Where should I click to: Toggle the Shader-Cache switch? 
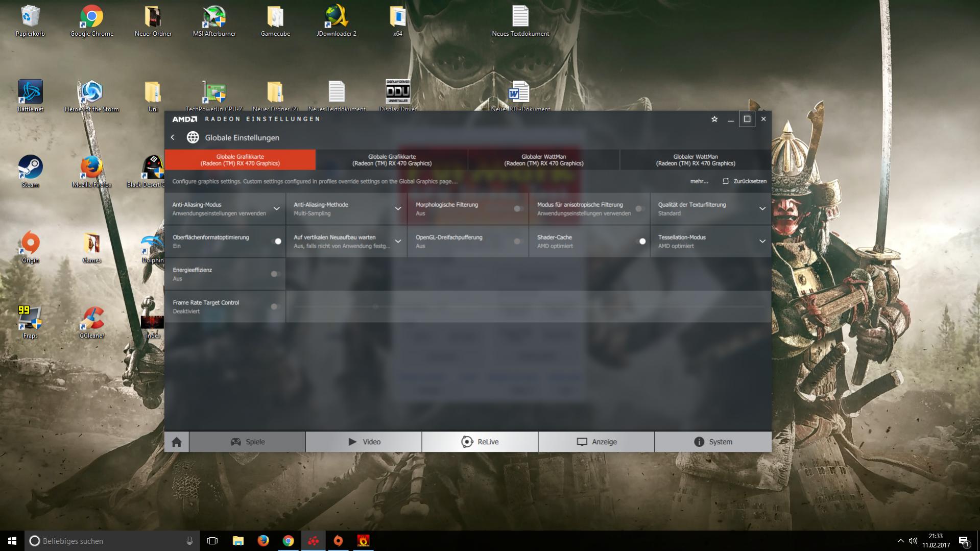[x=641, y=241]
